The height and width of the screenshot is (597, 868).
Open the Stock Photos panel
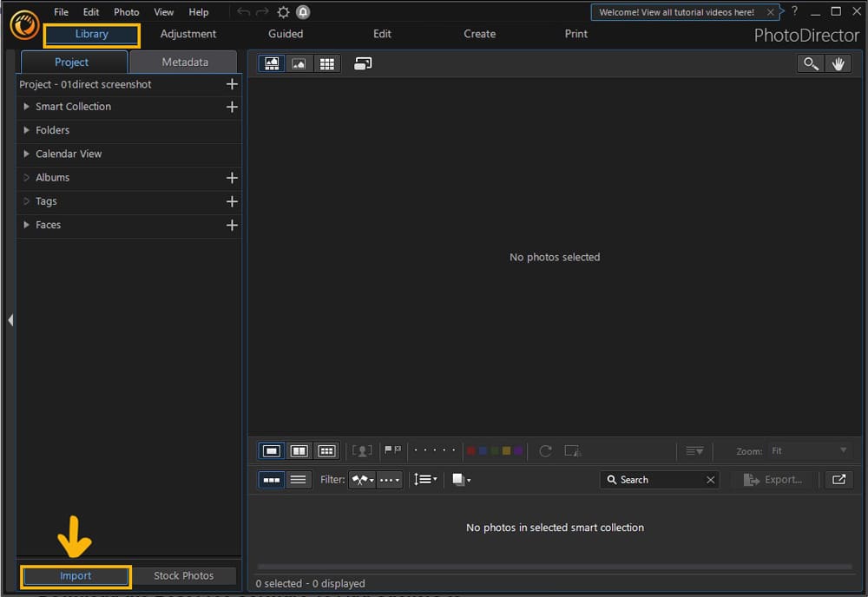(184, 575)
